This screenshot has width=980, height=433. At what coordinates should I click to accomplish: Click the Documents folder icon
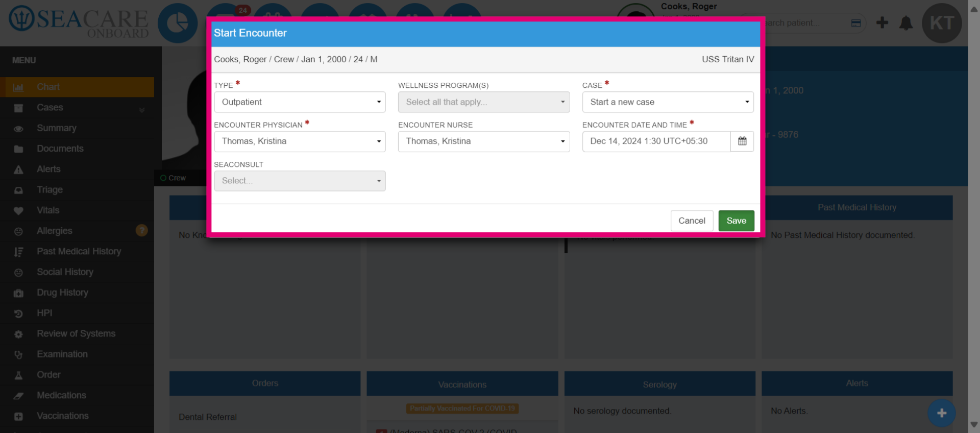(18, 149)
